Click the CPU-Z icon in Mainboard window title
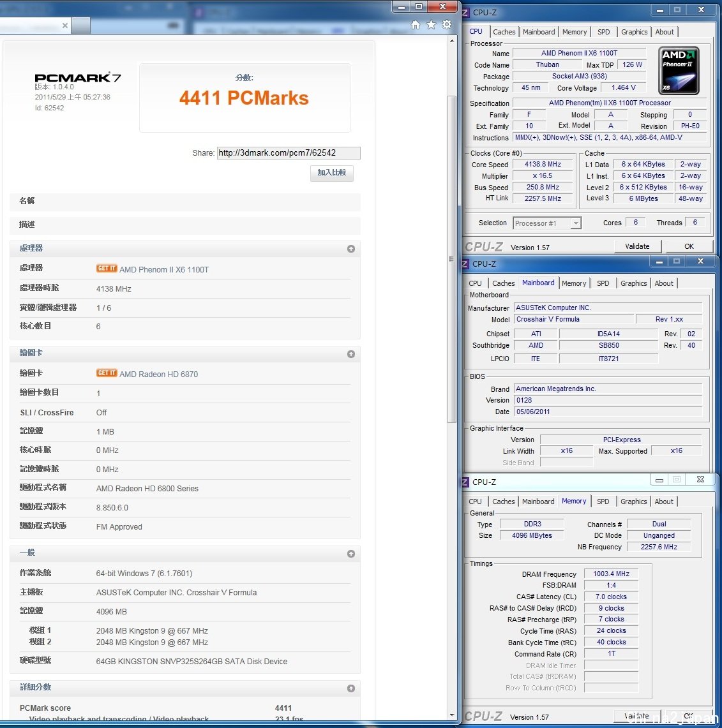Screen dimensions: 722x728 [465, 264]
